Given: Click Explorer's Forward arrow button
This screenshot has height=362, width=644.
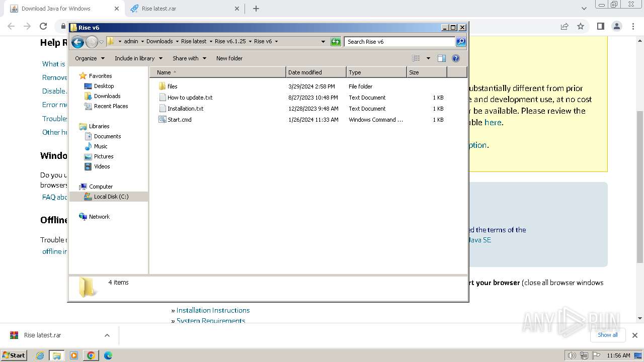Looking at the screenshot, I should 92,42.
